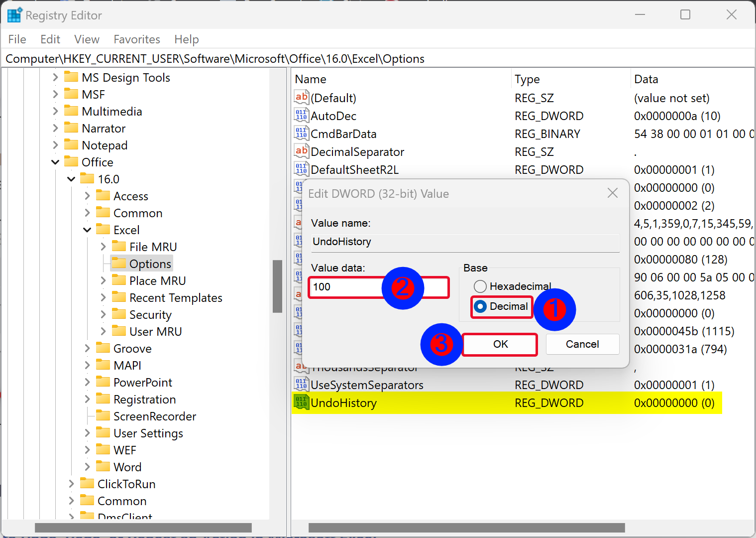The height and width of the screenshot is (538, 756).
Task: Click the tree pane horizontal scrollbar
Action: (143, 528)
